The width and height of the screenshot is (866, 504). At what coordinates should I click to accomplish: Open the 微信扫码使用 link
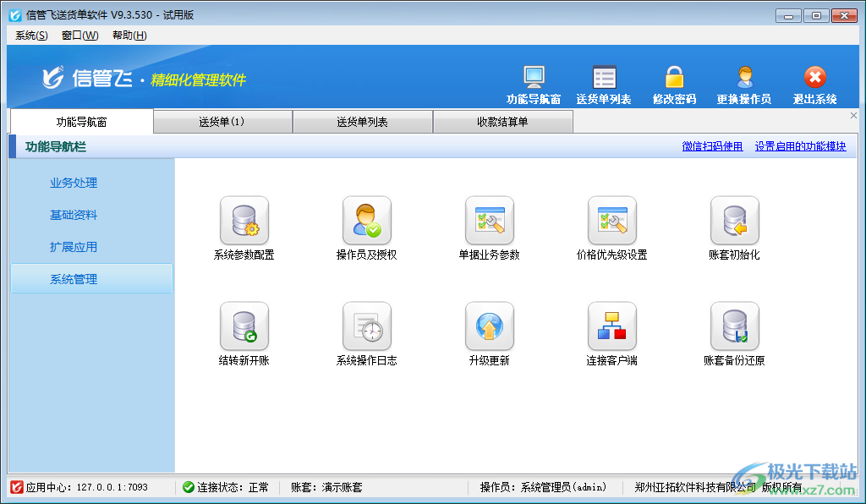712,146
